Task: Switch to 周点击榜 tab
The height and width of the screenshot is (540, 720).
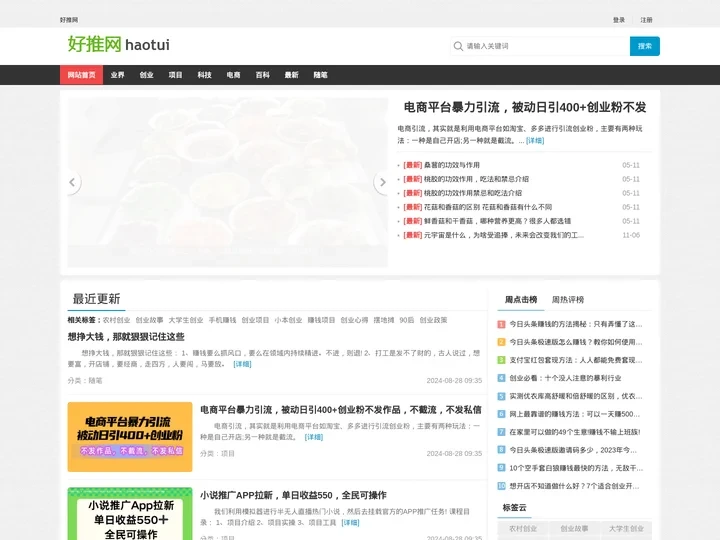Action: pos(521,299)
